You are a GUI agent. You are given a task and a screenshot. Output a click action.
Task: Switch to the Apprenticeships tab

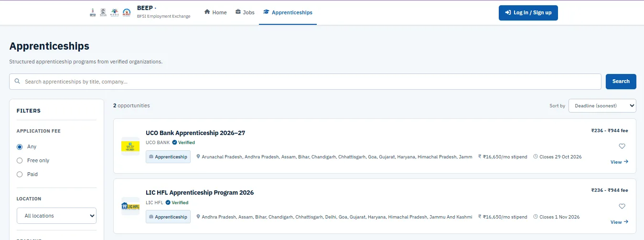tap(288, 12)
